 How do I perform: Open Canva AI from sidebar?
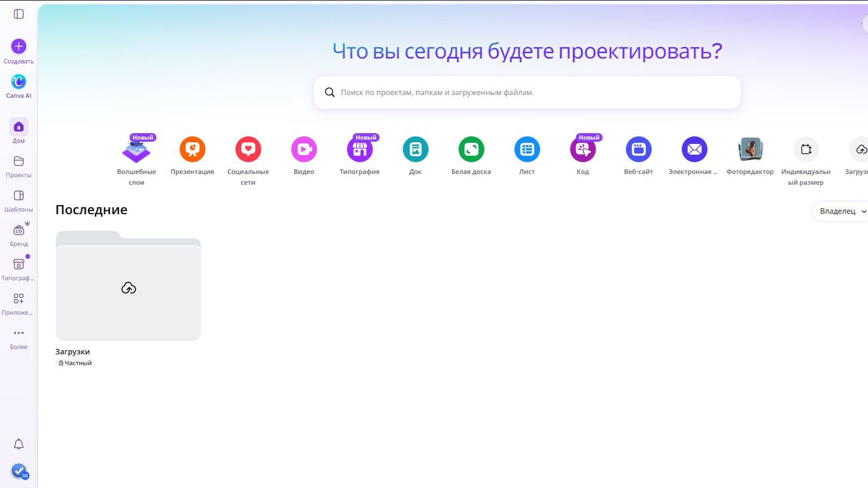tap(19, 82)
